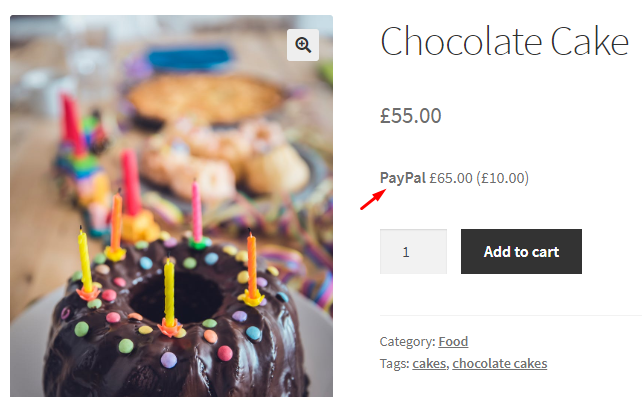Click the quantity input field
The width and height of the screenshot is (642, 397).
tap(413, 251)
